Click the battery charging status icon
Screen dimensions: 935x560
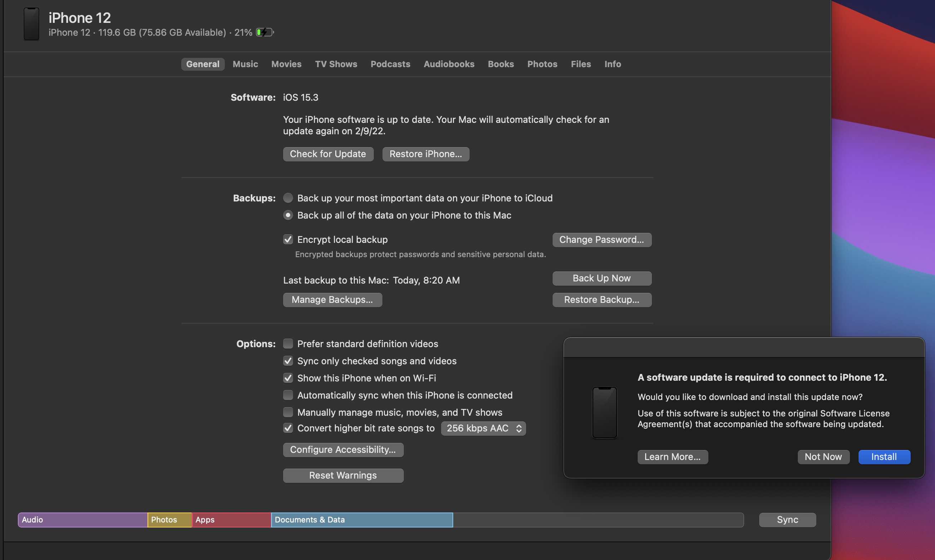coord(265,32)
